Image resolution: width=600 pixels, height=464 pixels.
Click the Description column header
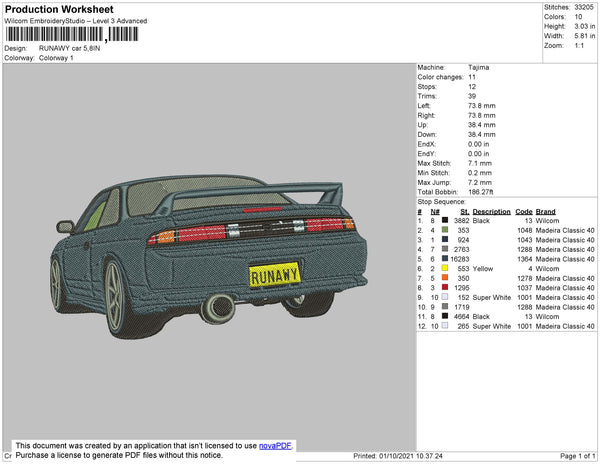click(491, 212)
